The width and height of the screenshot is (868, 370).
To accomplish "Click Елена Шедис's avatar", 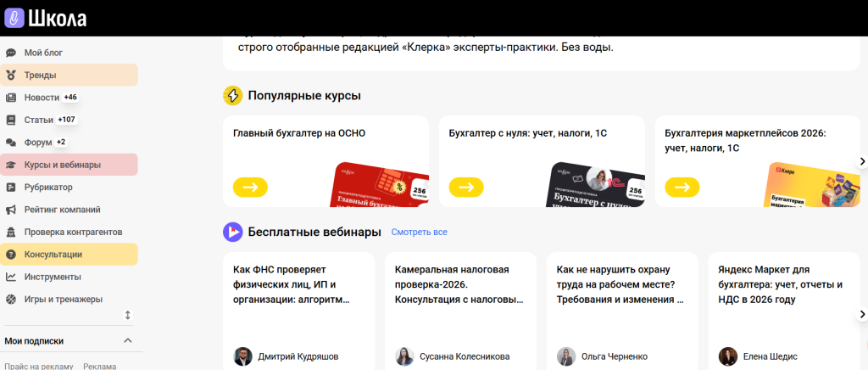I will click(727, 356).
